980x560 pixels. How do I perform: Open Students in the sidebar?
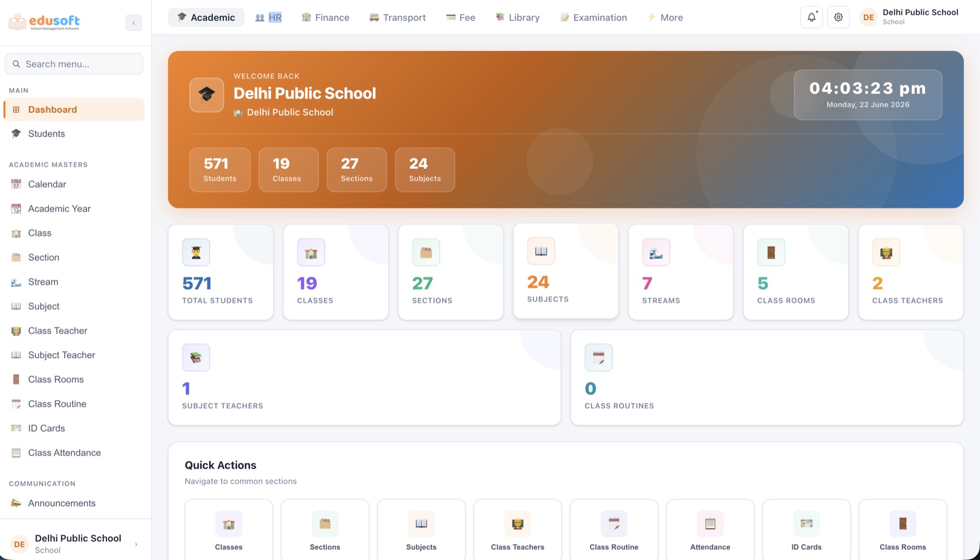pos(74,133)
